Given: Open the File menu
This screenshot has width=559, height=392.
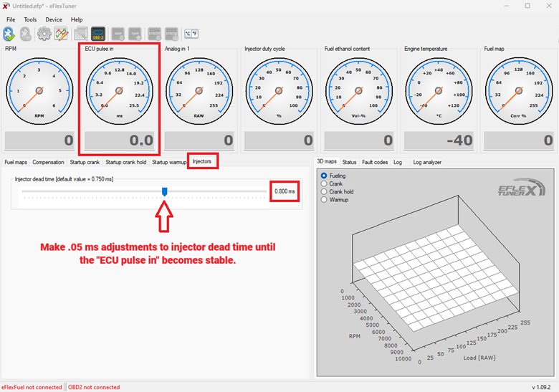Looking at the screenshot, I should pyautogui.click(x=11, y=19).
